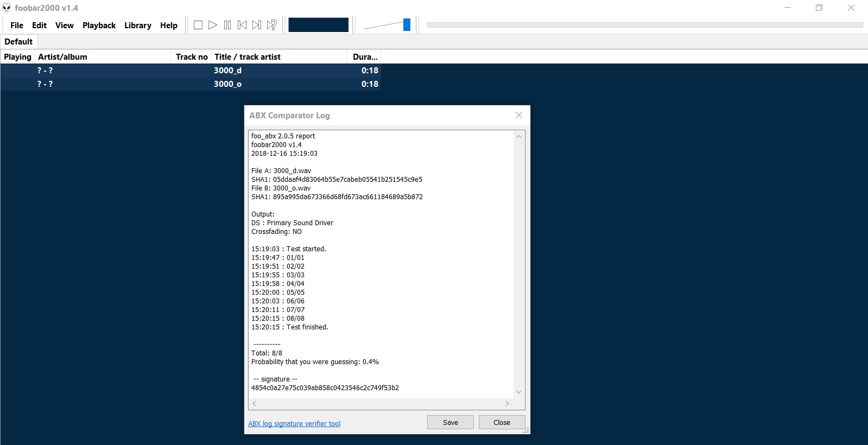Click the 'Crossfading: NO' log line
The height and width of the screenshot is (445, 868).
coord(276,232)
